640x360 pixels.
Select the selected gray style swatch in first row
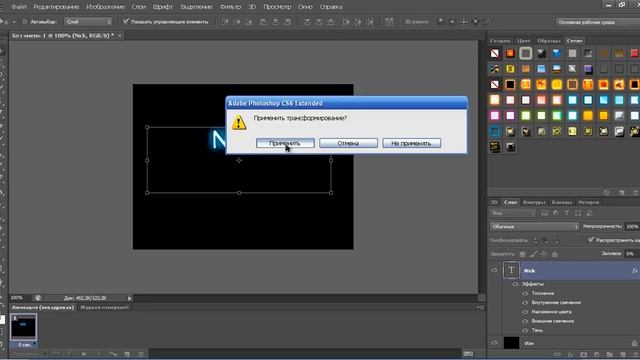[x=526, y=53]
